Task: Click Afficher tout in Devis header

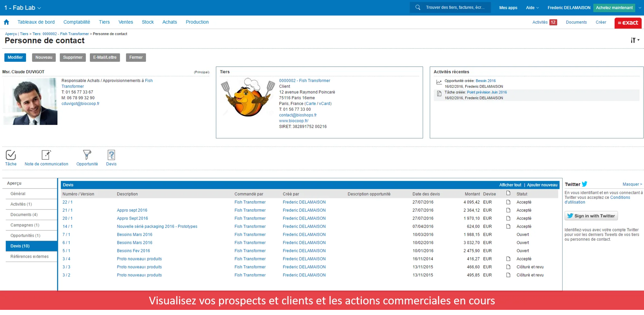Action: pos(510,185)
